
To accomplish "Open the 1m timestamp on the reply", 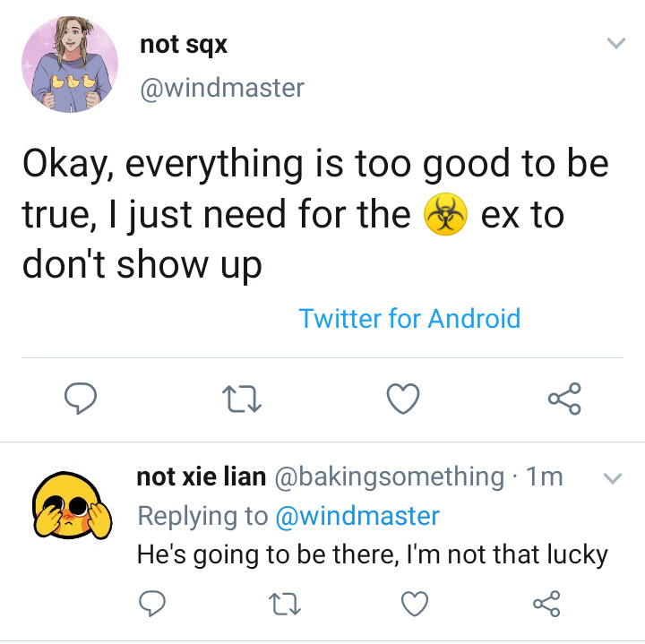I will (545, 477).
